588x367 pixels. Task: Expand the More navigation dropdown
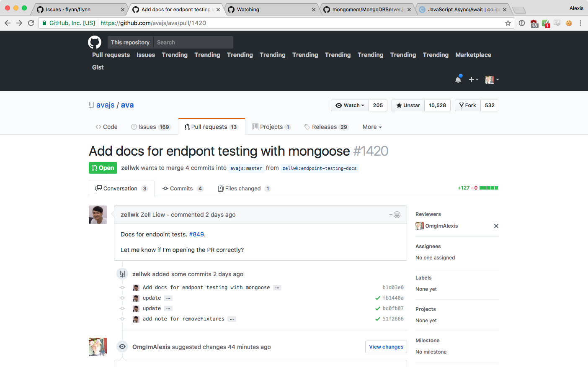[372, 126]
